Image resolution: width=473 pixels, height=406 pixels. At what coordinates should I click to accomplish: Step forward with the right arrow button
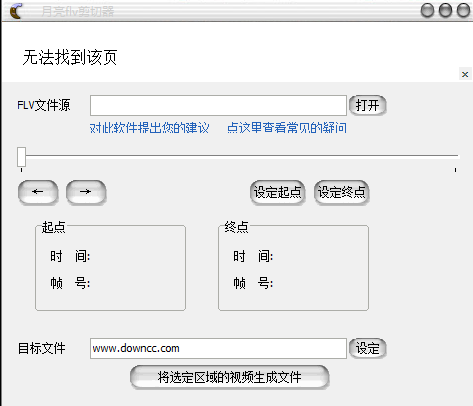86,192
